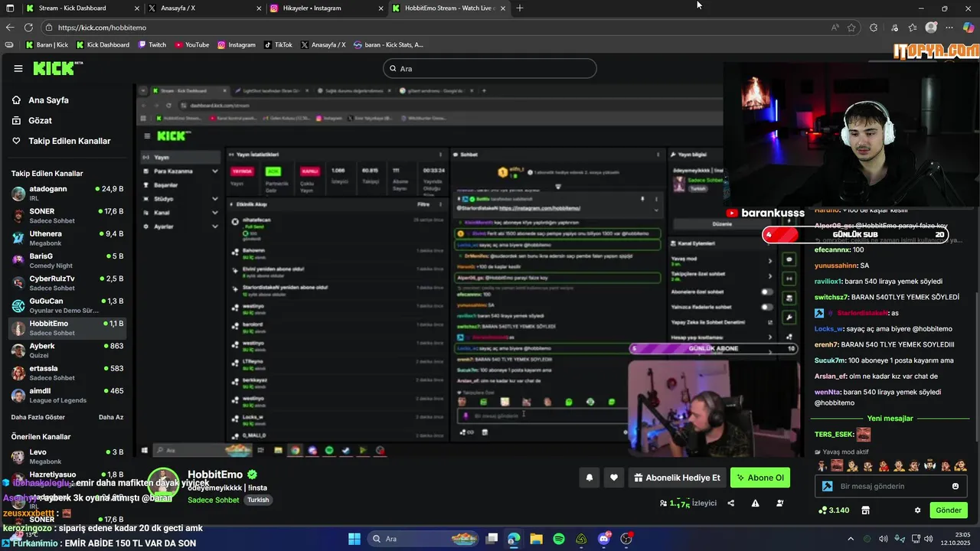Image resolution: width=980 pixels, height=551 pixels.
Task: Collapse list with Daha Az
Action: [111, 417]
